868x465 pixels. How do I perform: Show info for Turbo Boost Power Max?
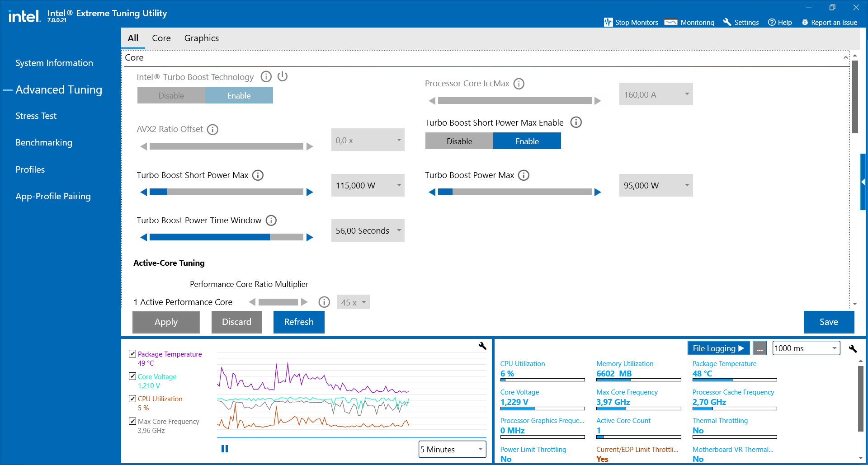pyautogui.click(x=524, y=175)
